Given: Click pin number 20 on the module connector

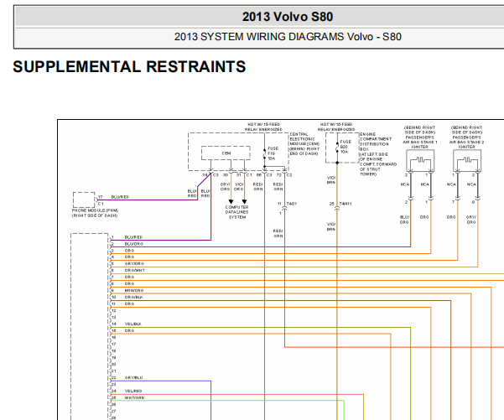Looking at the screenshot, I should tap(113, 365).
